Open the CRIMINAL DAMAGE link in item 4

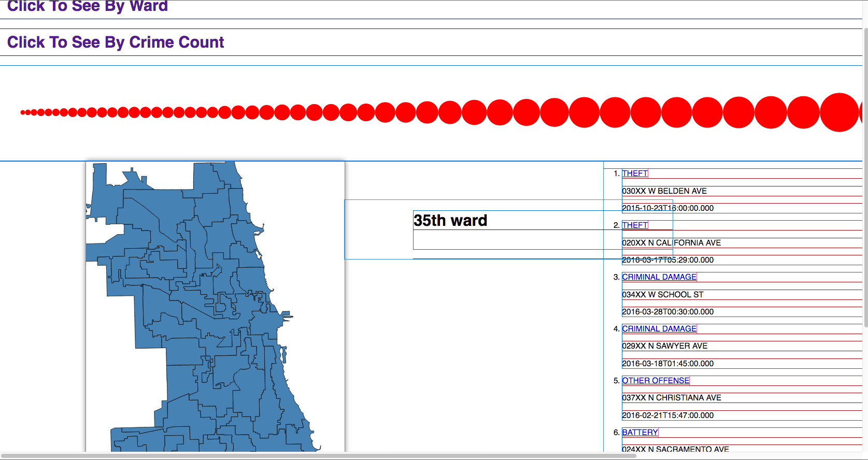659,329
